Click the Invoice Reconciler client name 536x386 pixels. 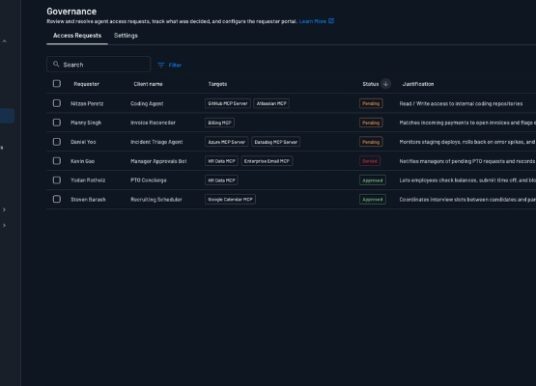(x=153, y=123)
